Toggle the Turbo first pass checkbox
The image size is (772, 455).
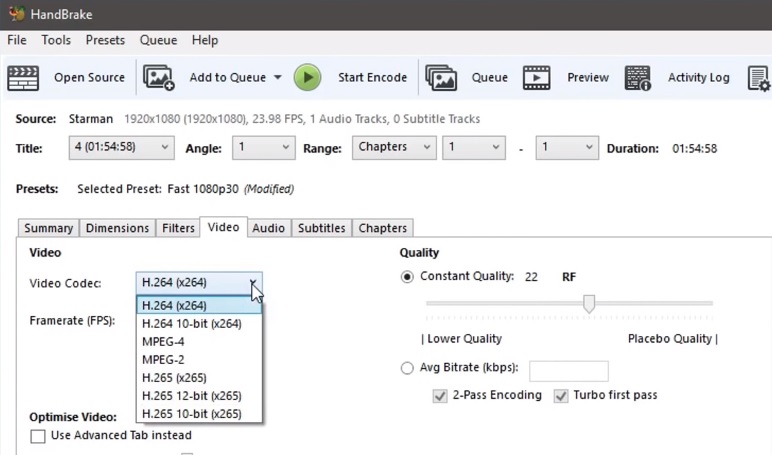tap(561, 396)
